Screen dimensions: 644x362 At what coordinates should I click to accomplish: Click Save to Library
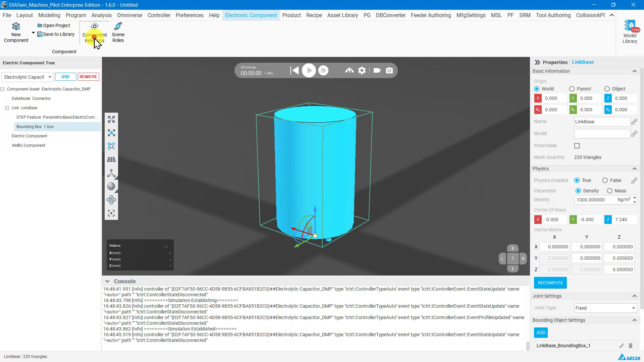[56, 34]
